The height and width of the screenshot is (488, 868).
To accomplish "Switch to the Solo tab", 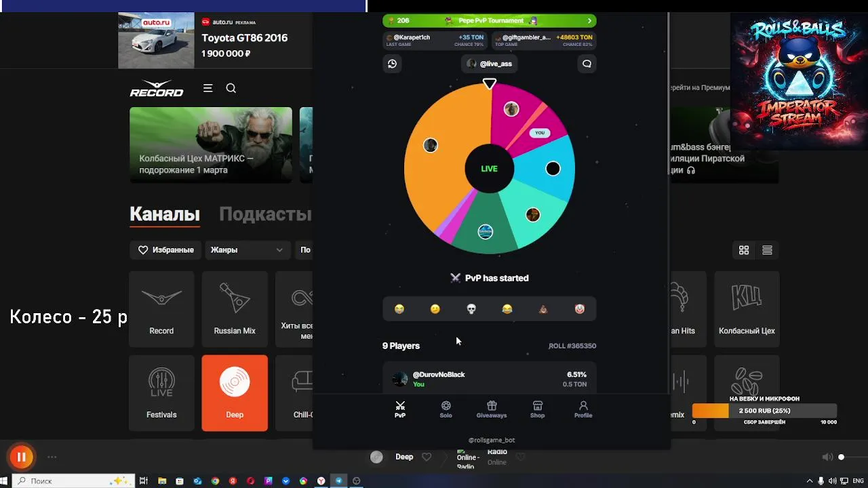I will point(446,409).
